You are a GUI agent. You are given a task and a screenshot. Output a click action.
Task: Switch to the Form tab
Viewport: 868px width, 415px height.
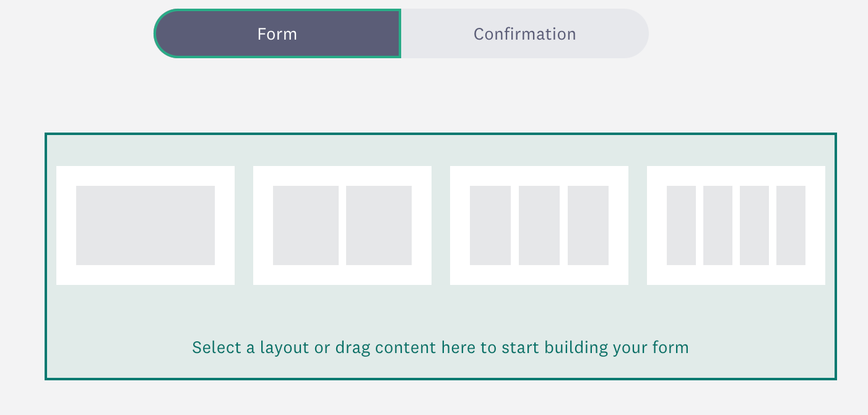pyautogui.click(x=277, y=33)
